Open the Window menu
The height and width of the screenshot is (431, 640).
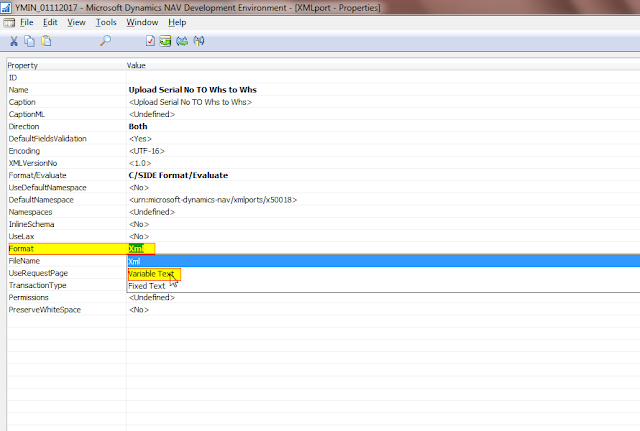(x=142, y=22)
